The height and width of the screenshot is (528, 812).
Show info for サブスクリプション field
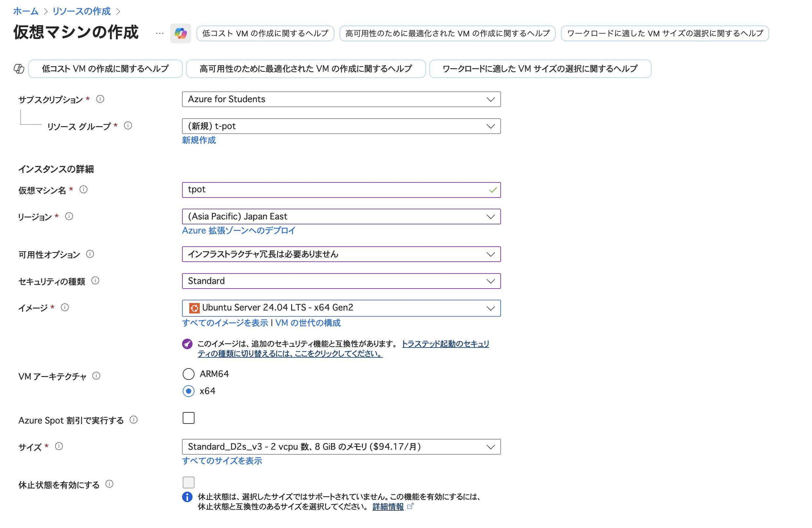coord(100,99)
